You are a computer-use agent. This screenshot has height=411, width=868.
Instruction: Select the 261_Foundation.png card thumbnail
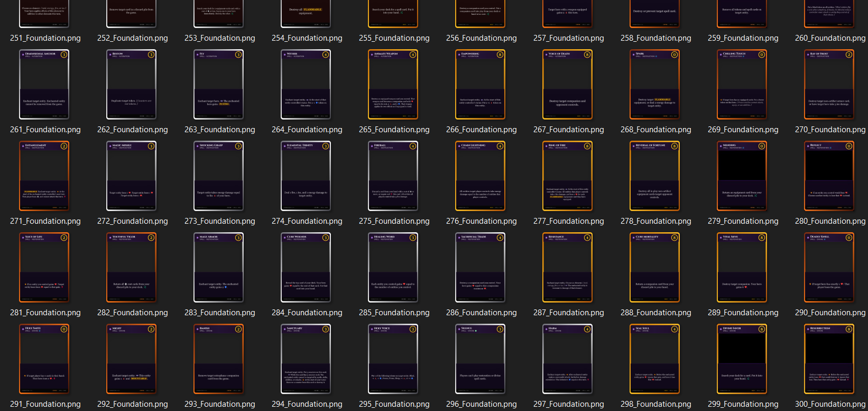click(44, 85)
